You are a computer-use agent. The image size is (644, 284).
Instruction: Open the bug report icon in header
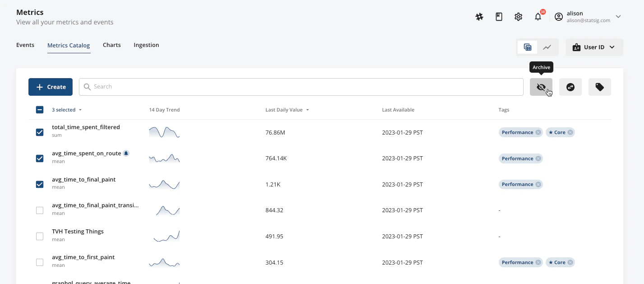click(479, 17)
